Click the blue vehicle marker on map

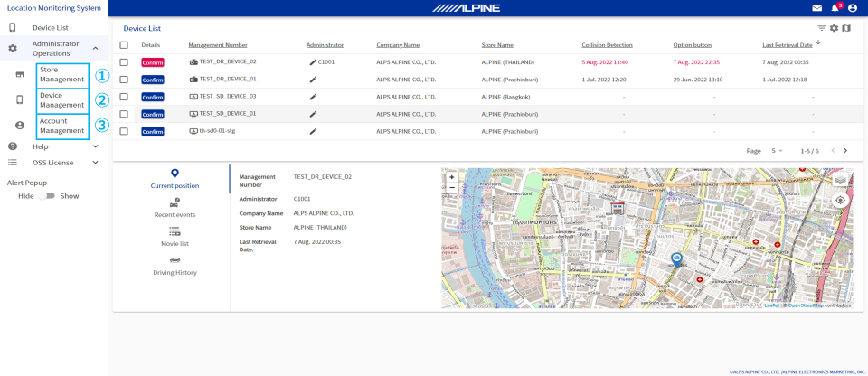click(x=676, y=259)
